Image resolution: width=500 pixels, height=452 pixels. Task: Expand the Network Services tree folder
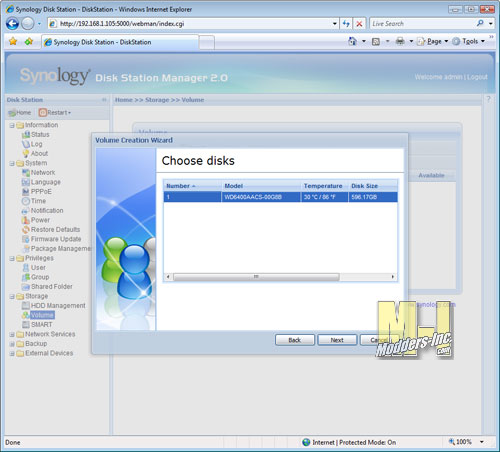pos(12,335)
